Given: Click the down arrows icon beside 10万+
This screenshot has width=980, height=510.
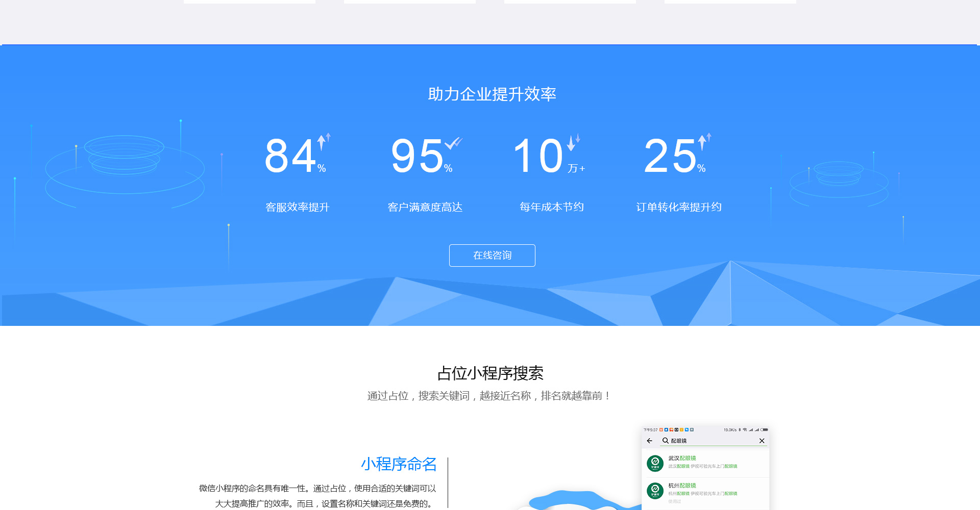Looking at the screenshot, I should (574, 142).
